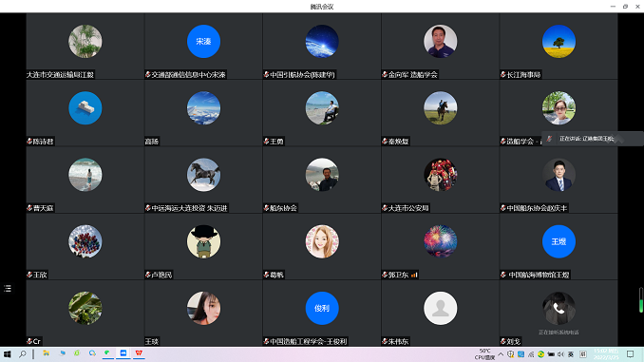Click the 中国船东协会赵庆丰 name label
644x362 pixels.
coord(537,208)
